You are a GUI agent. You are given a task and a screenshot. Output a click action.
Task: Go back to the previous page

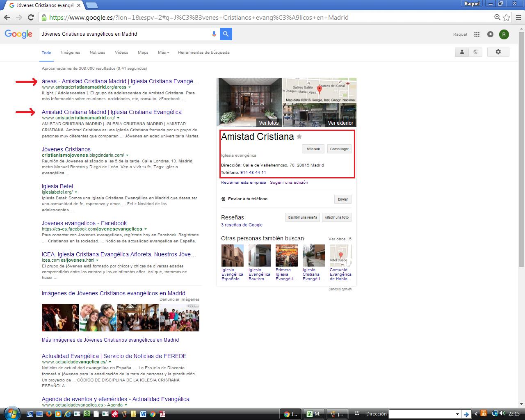coord(7,17)
